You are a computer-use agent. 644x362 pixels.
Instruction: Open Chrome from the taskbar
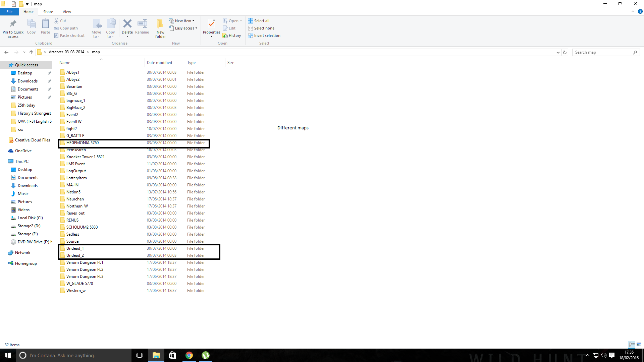189,355
